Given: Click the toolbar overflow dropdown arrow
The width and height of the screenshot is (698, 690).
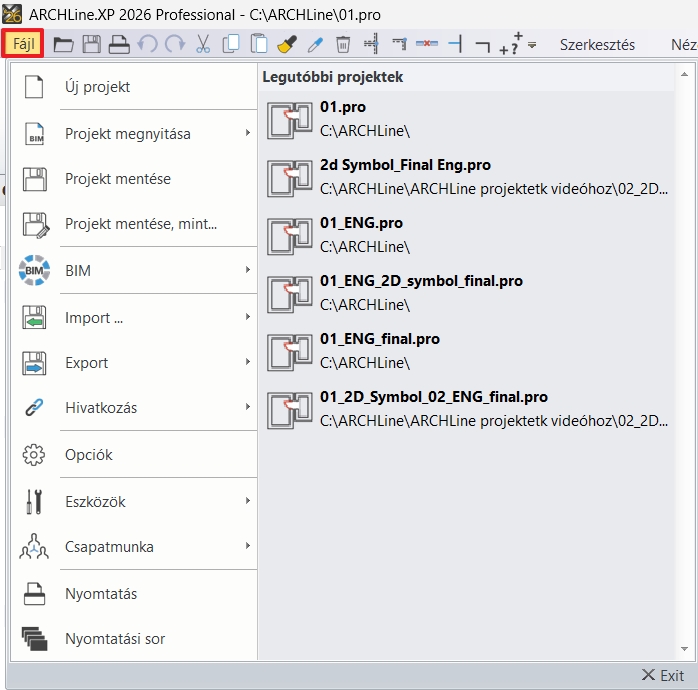Looking at the screenshot, I should click(x=532, y=46).
